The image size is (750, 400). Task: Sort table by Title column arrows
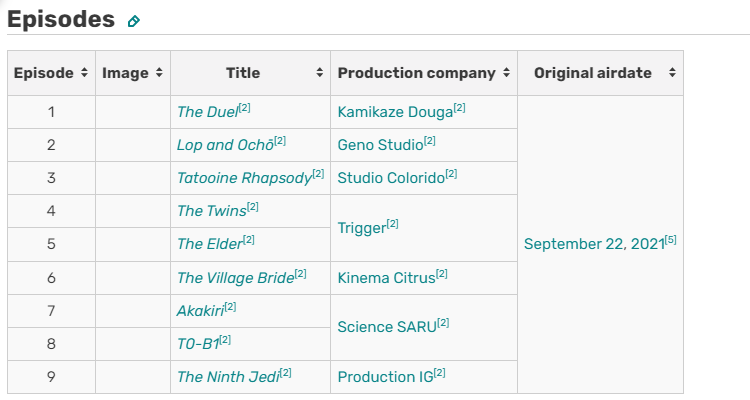click(x=320, y=73)
